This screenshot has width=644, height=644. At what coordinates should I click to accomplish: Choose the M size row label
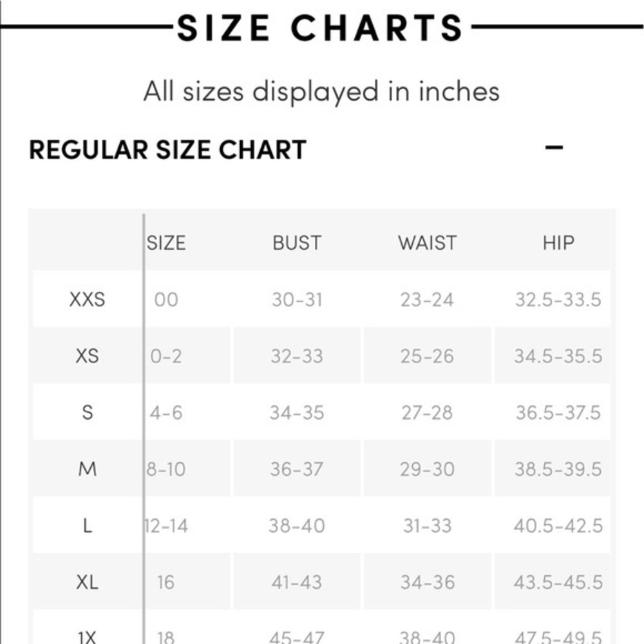point(87,469)
